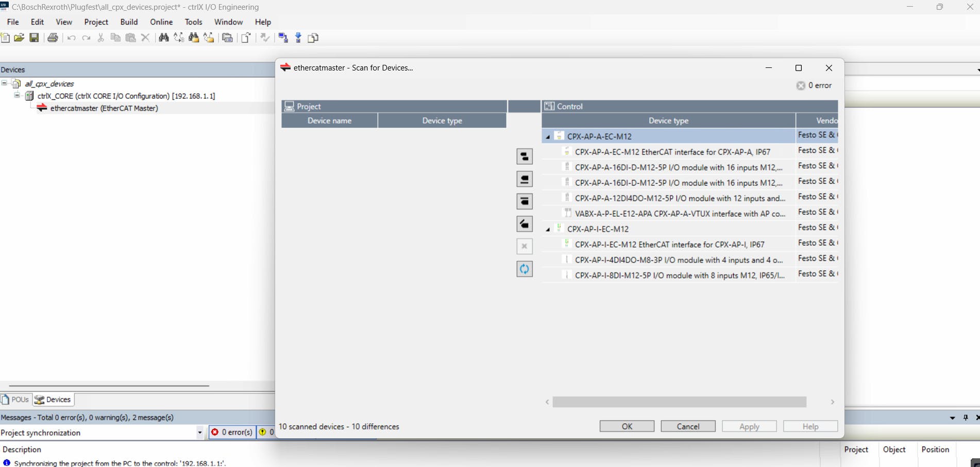Click the Undo toolbar icon
This screenshot has width=980, height=467.
[72, 38]
